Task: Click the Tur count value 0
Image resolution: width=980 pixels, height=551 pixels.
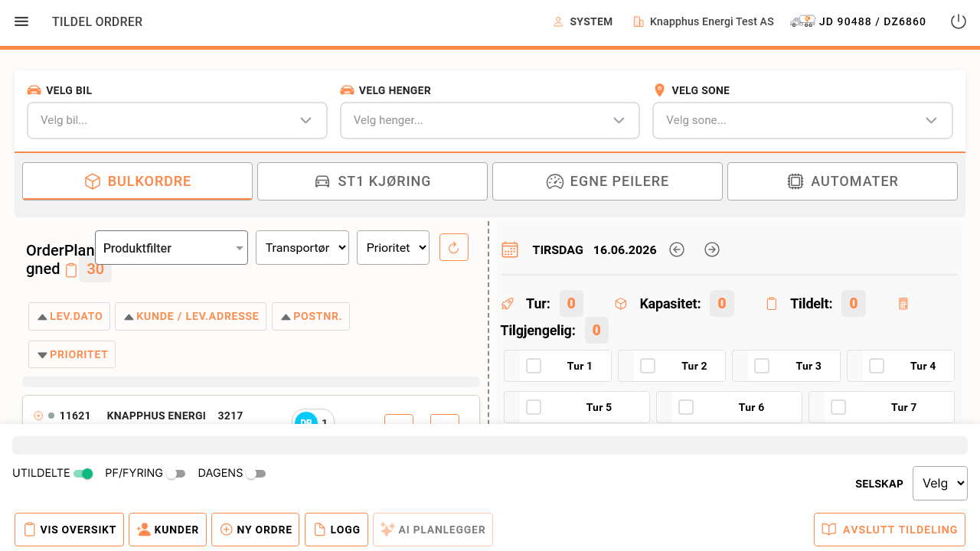Action: (x=571, y=304)
